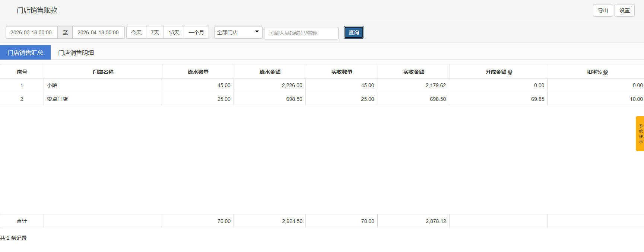The width and height of the screenshot is (644, 252).
Task: Select the 今天 date range option
Action: 136,32
